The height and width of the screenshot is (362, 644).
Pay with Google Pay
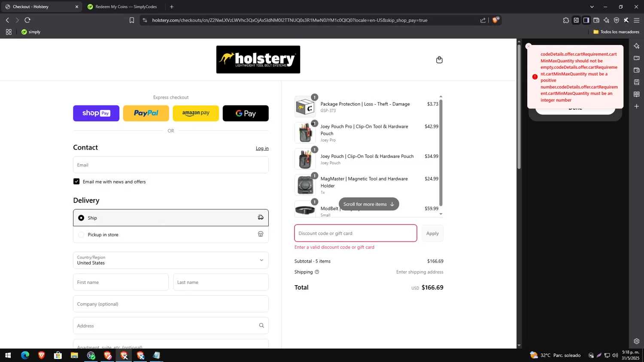246,113
